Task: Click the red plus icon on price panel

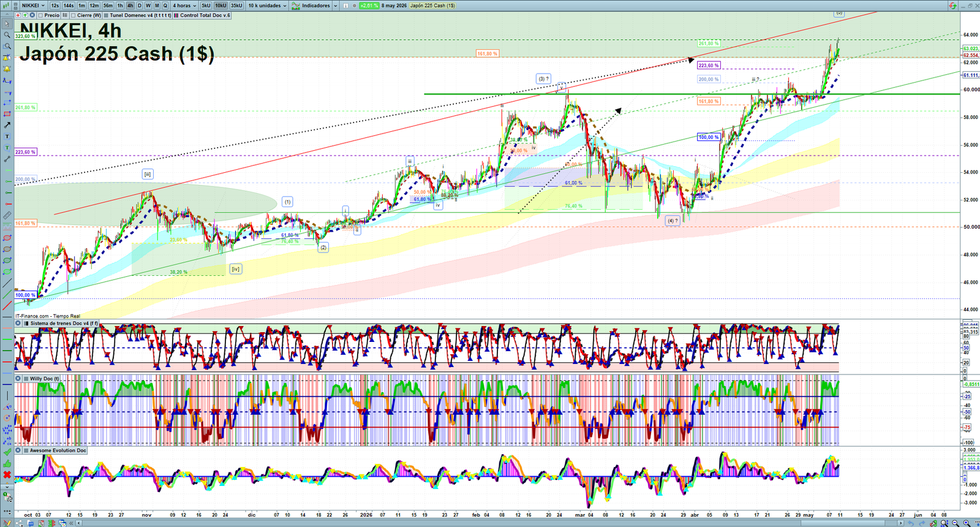Action: (x=18, y=15)
